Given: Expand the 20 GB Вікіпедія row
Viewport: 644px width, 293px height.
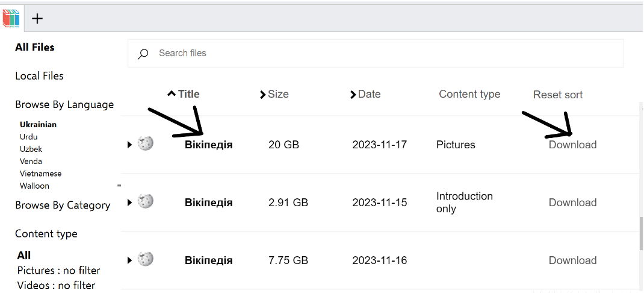Looking at the screenshot, I should coord(129,145).
